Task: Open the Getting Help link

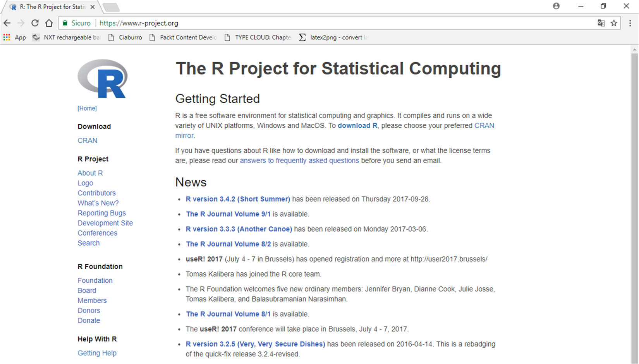Action: pyautogui.click(x=97, y=353)
